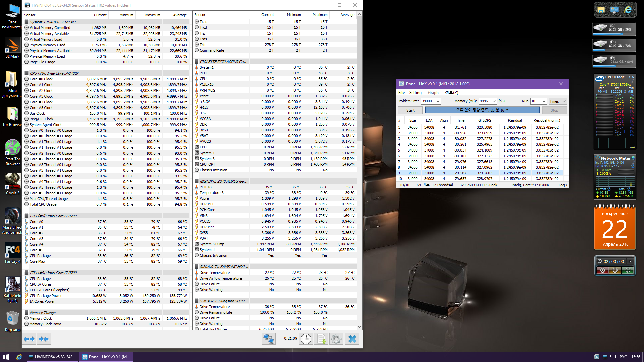The image size is (644, 362).
Task: Click the collapse columns inward arrows icon
Action: point(44,339)
